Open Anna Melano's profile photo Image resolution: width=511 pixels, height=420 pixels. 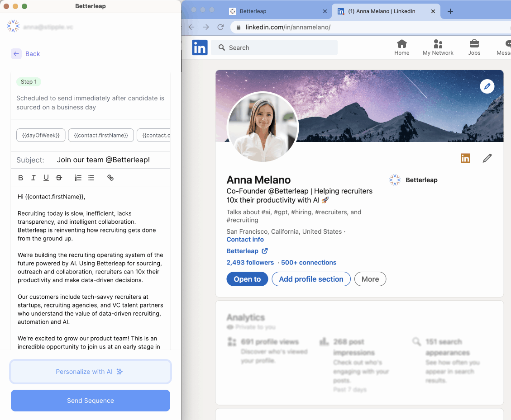pos(263,127)
